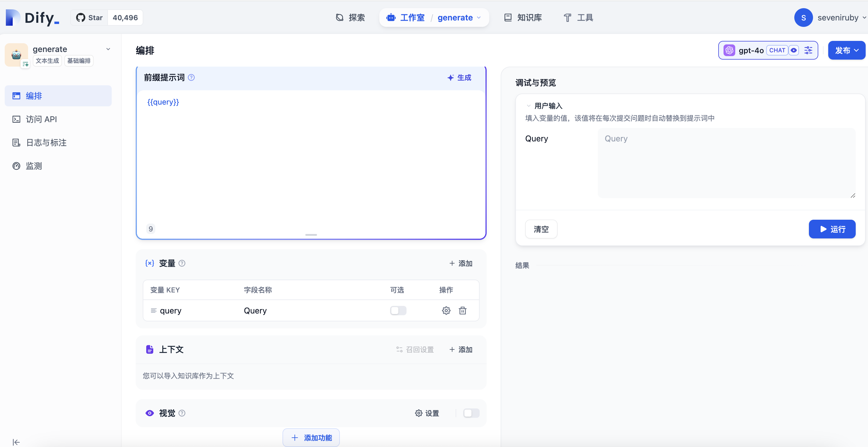
Task: Open settings gear for query variable
Action: tap(446, 310)
